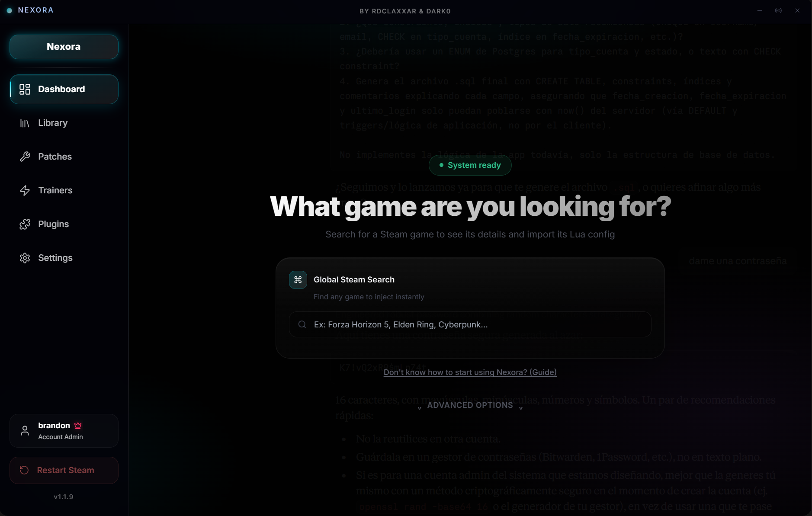Switch to the Trainers page
This screenshot has width=812, height=516.
tap(64, 190)
